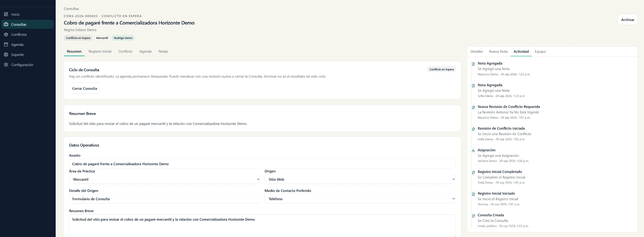Open the Conflicto tab

pyautogui.click(x=125, y=51)
